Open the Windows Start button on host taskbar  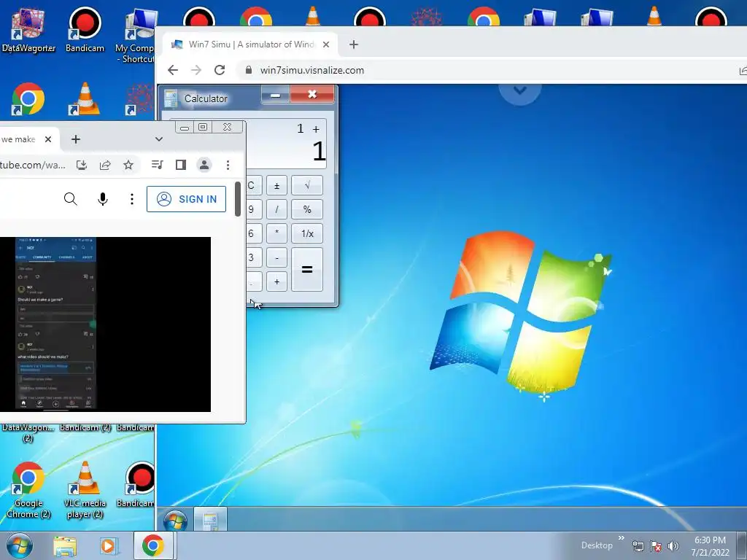click(19, 545)
